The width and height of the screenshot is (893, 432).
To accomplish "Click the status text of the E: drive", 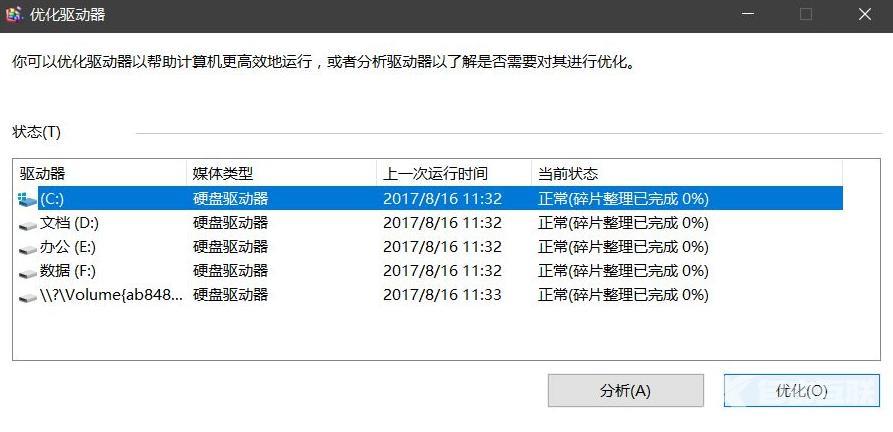I will coord(623,247).
